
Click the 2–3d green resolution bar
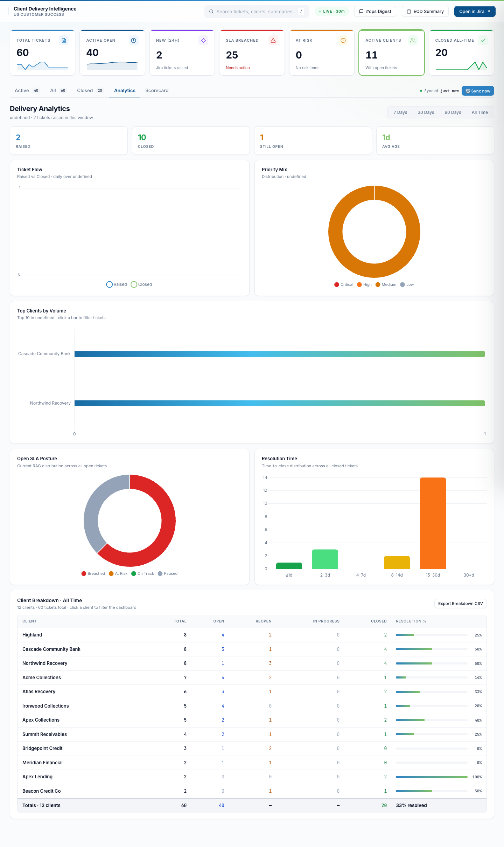tap(325, 559)
